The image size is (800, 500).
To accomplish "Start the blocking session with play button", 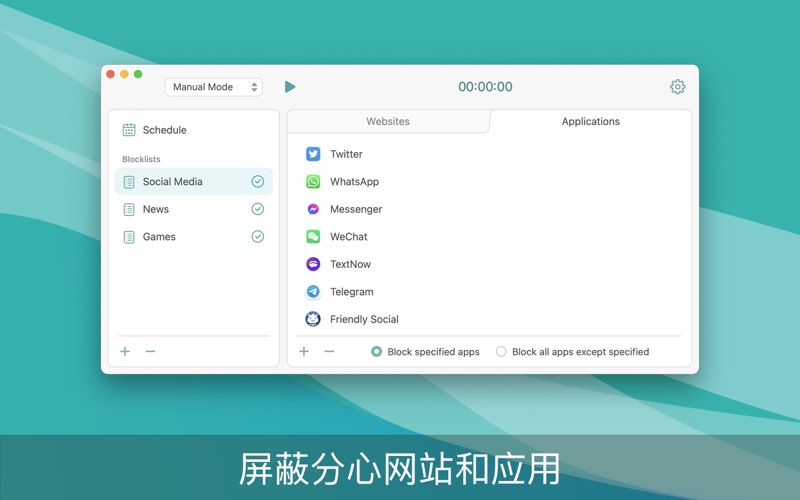I will click(x=290, y=87).
